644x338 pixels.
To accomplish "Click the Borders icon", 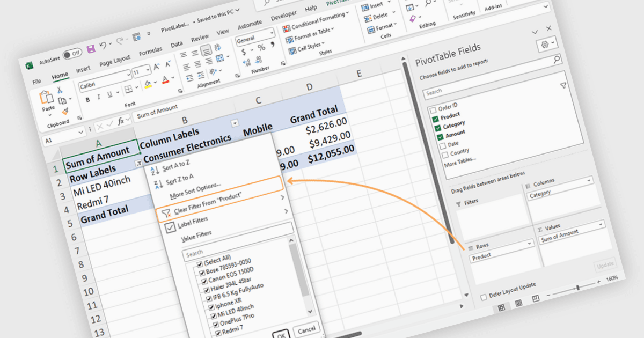I will click(x=128, y=89).
